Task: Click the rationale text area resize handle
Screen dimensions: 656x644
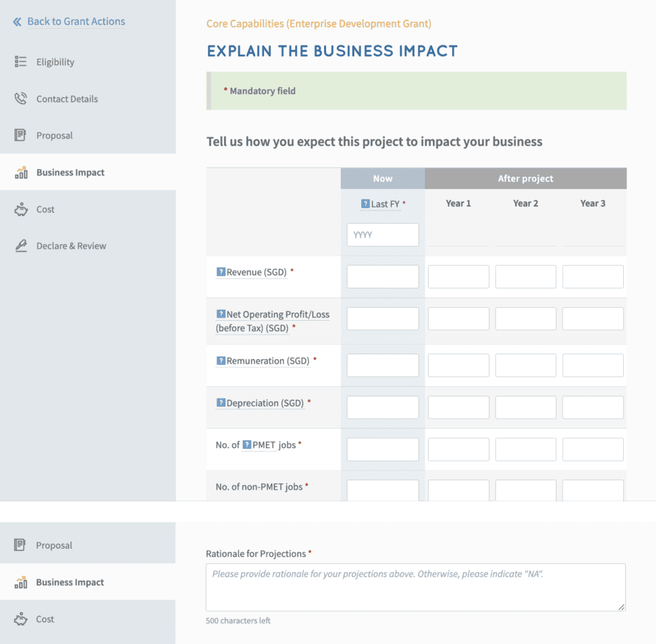Action: (621, 607)
